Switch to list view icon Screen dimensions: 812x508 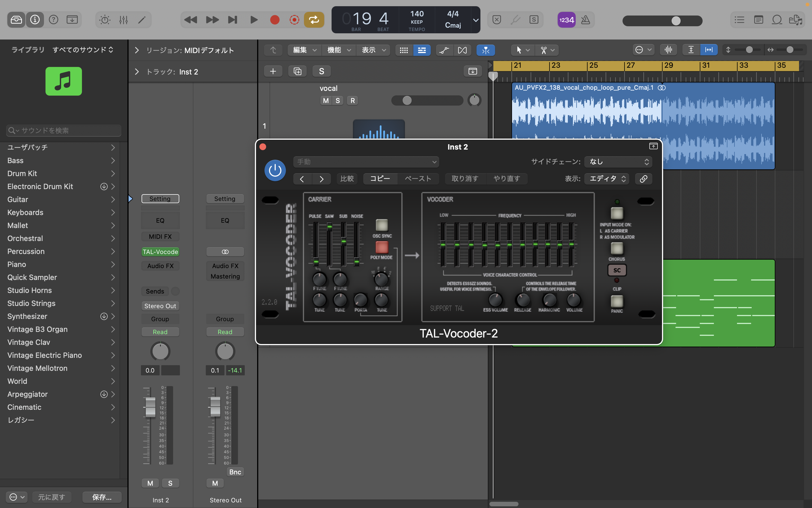[422, 50]
